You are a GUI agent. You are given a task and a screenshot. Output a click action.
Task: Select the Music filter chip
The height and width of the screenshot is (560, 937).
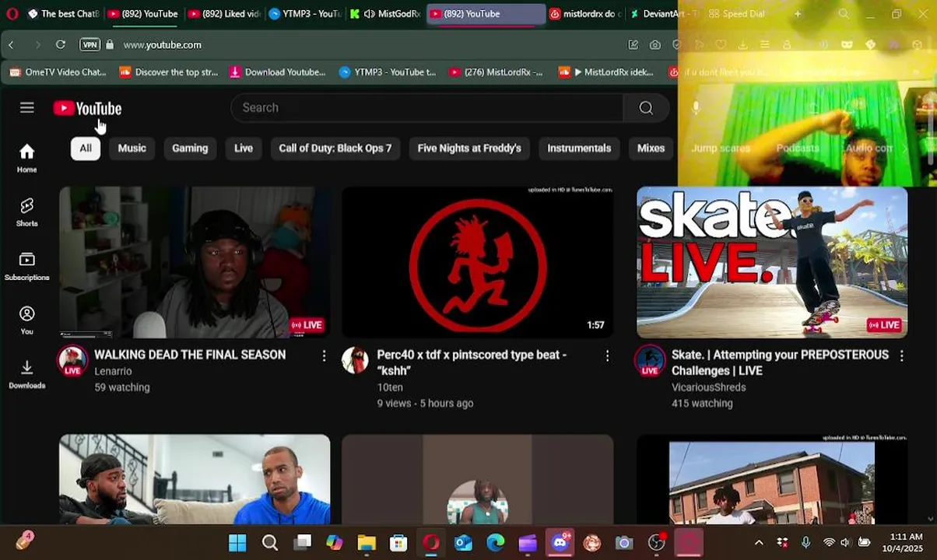(132, 148)
